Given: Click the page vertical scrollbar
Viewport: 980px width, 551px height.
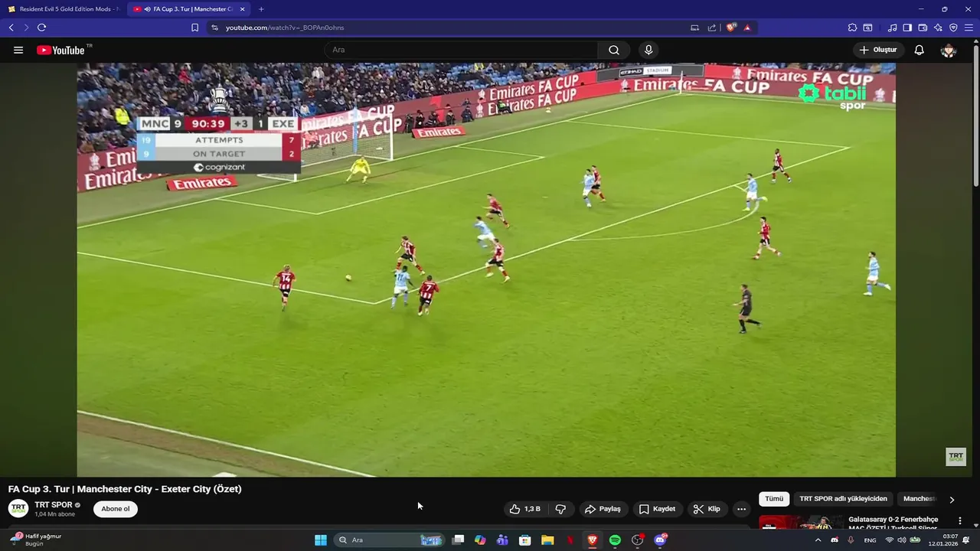Looking at the screenshot, I should 976,115.
